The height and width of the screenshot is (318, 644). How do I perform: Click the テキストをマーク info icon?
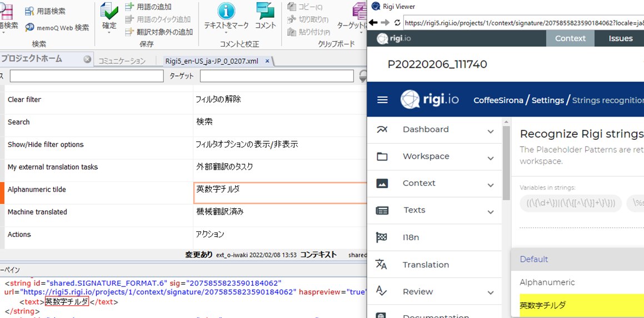[226, 12]
